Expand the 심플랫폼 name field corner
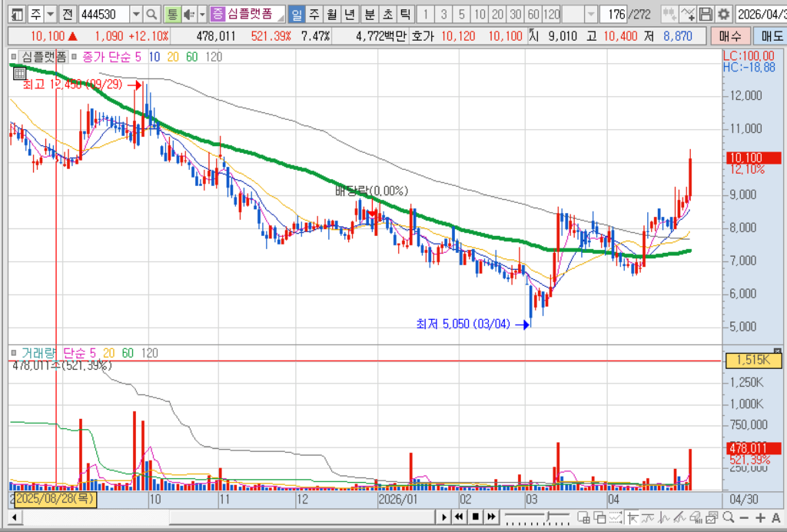 tap(281, 18)
